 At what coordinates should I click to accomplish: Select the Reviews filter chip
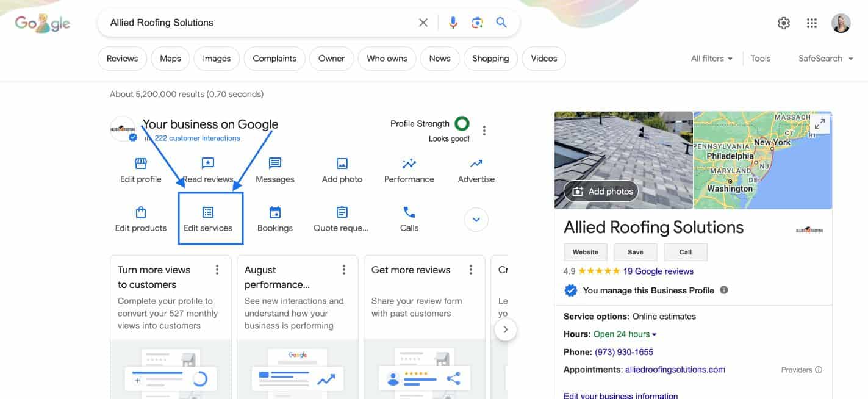point(122,59)
